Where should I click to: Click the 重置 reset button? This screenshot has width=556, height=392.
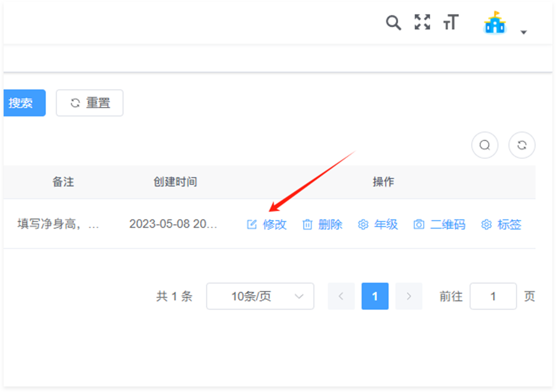pyautogui.click(x=90, y=103)
